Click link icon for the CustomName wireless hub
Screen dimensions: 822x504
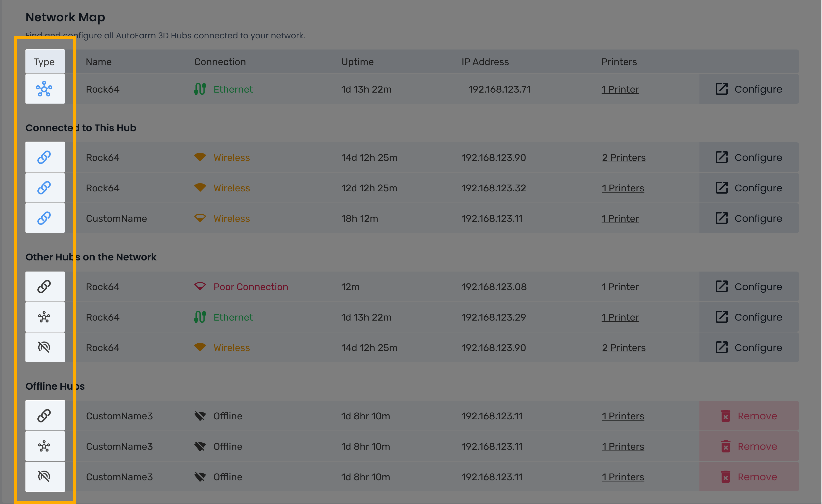coord(44,218)
